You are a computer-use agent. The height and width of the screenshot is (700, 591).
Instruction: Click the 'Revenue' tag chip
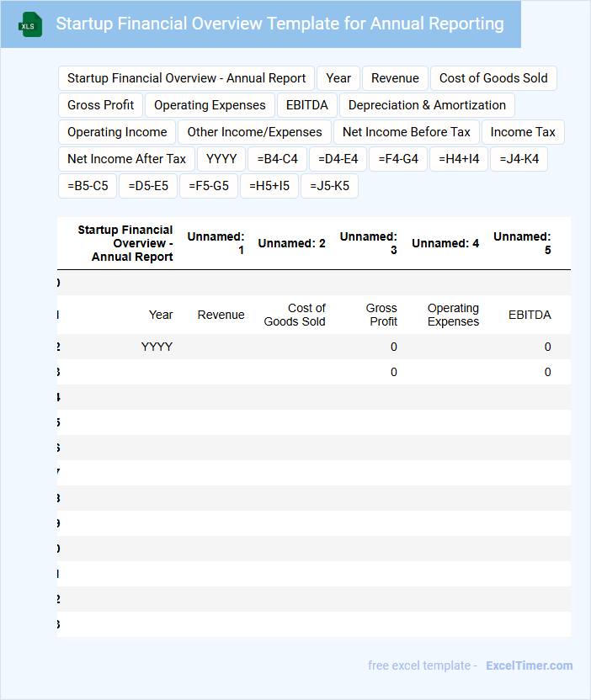(395, 78)
